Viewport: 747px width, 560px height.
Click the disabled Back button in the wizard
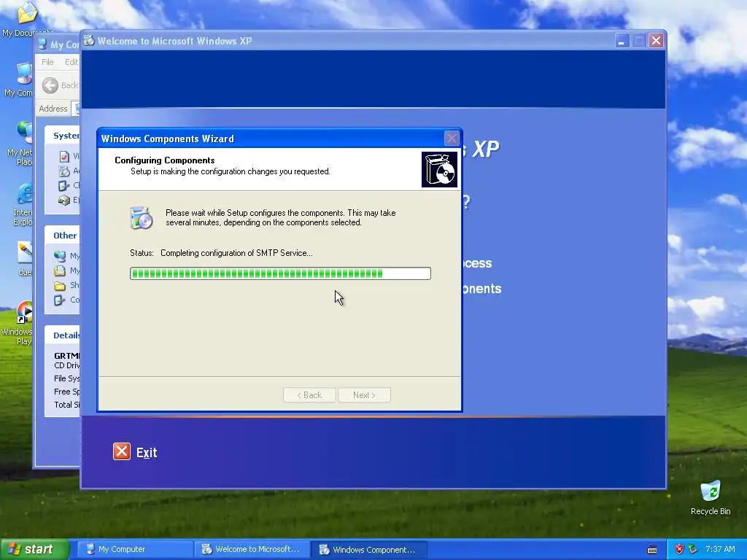[309, 394]
